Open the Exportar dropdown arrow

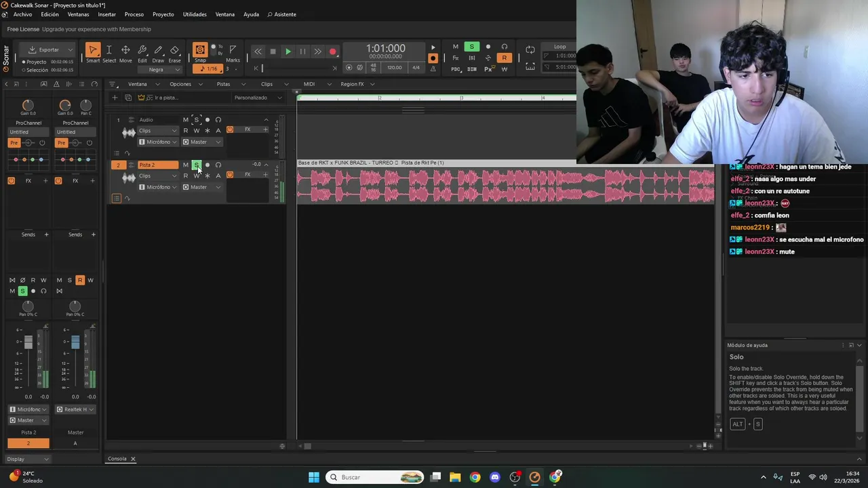pos(70,49)
